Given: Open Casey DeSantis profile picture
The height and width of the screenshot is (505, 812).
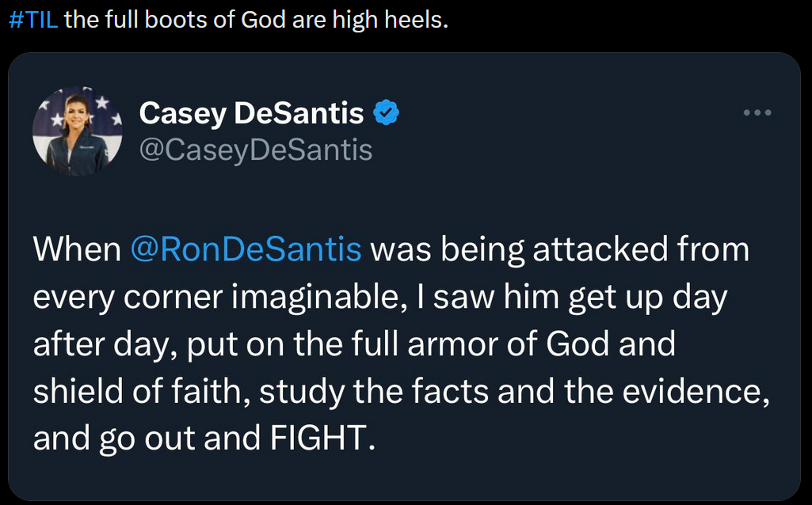Looking at the screenshot, I should [x=77, y=131].
